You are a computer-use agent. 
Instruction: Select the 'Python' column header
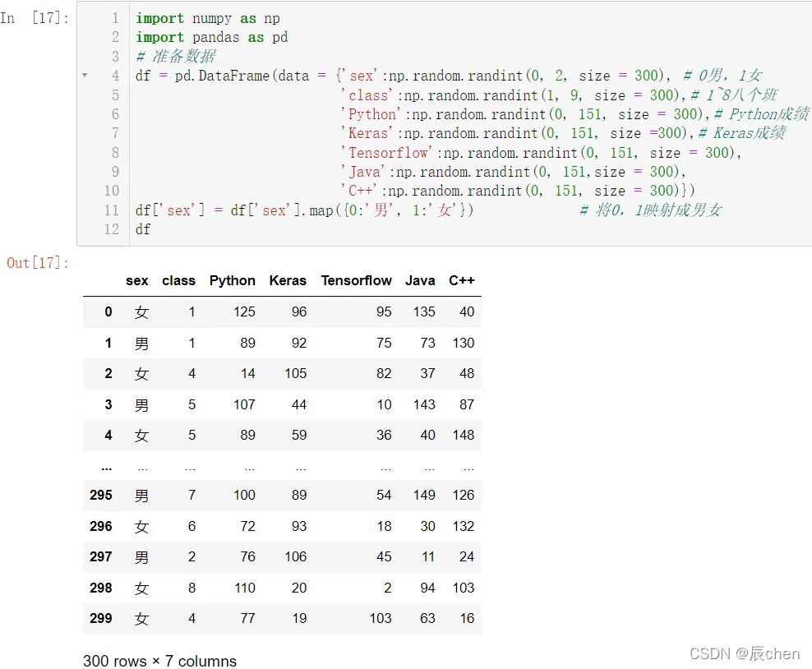(232, 280)
